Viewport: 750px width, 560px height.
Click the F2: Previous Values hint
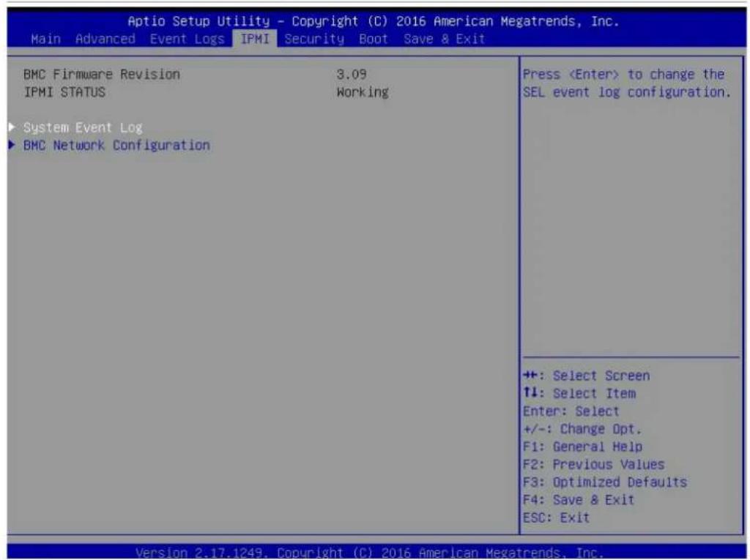click(593, 464)
